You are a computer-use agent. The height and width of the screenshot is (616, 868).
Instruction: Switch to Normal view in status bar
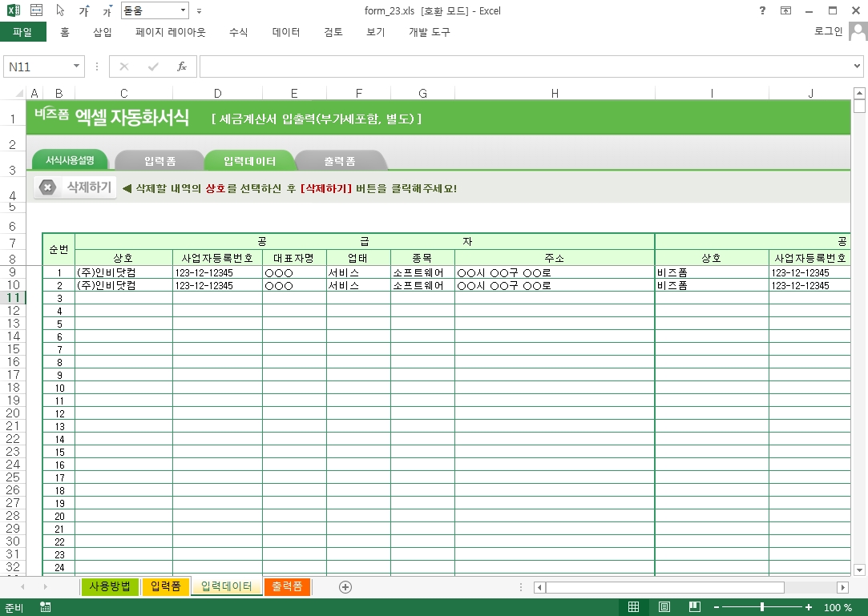tap(633, 607)
